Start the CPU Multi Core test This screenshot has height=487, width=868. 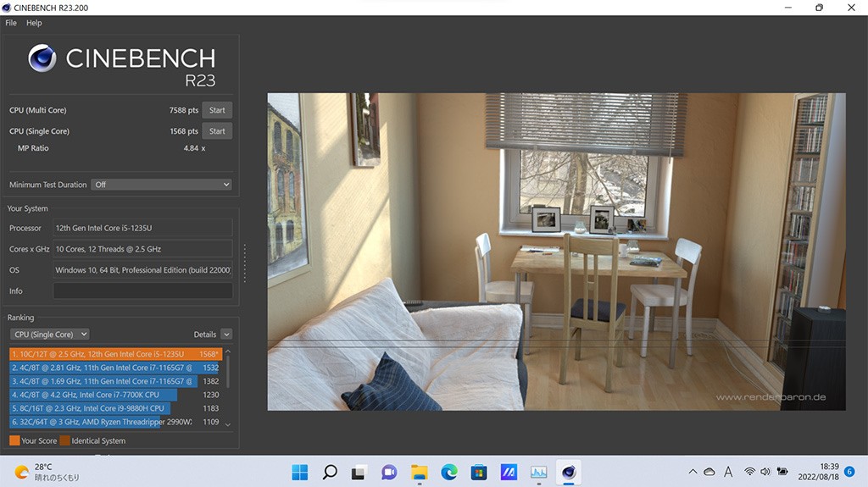(217, 110)
